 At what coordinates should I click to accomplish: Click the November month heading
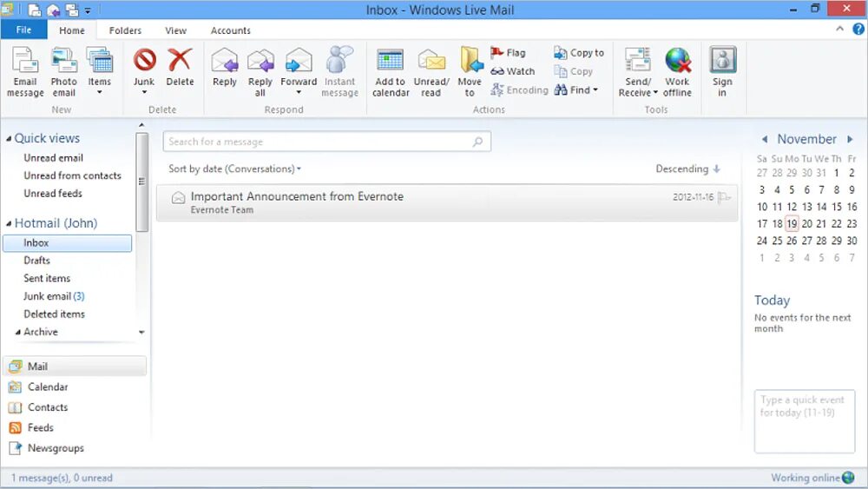click(806, 139)
